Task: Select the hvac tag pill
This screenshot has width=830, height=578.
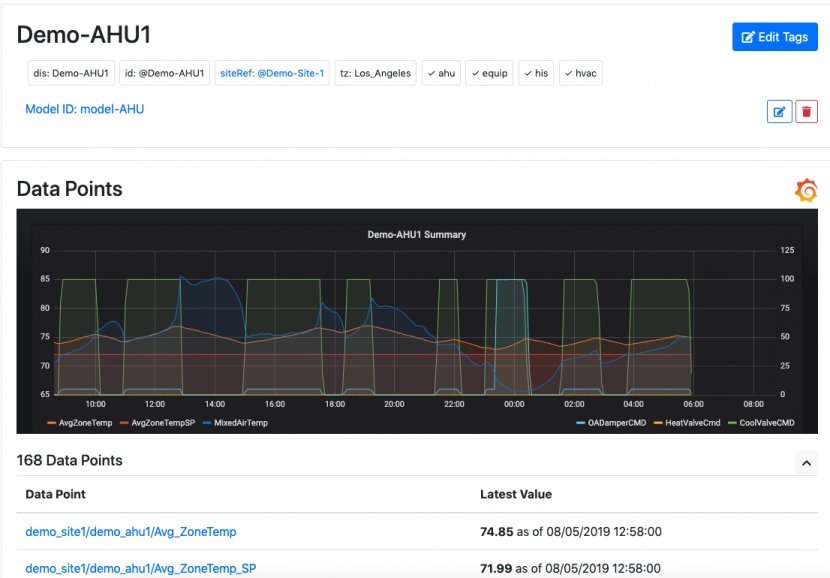Action: pos(581,72)
